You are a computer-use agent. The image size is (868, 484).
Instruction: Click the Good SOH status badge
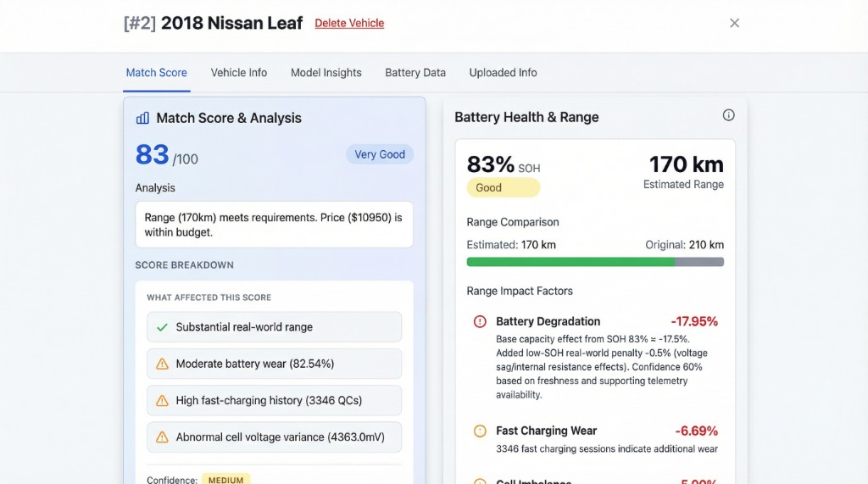coord(503,188)
